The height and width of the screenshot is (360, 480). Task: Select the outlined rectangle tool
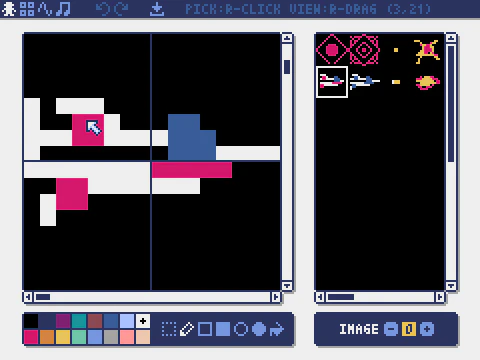pyautogui.click(x=205, y=329)
